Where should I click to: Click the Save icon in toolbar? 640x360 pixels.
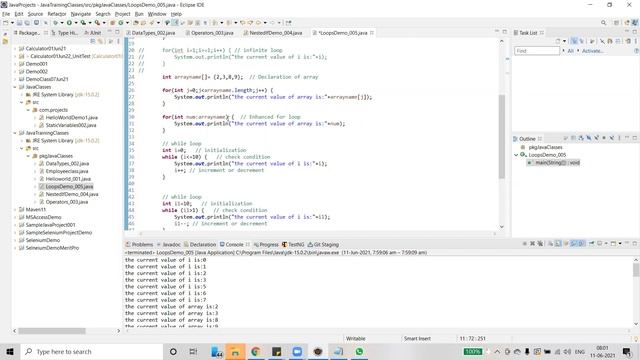point(19,22)
